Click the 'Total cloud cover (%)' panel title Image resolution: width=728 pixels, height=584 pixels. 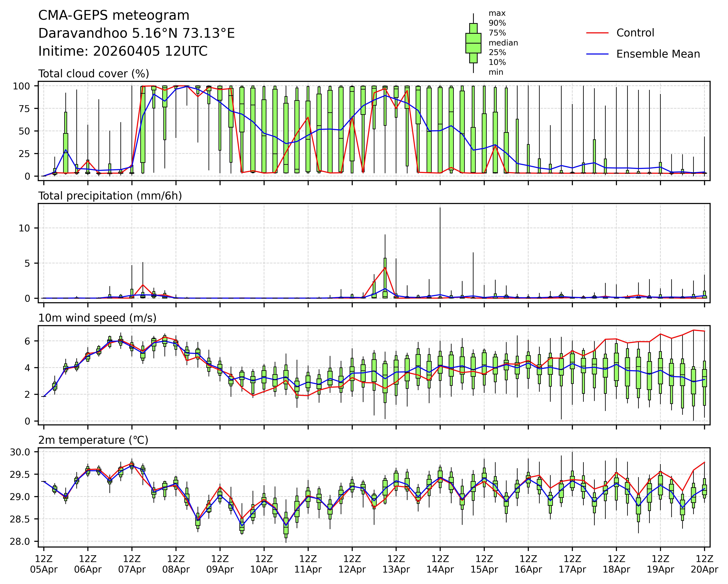[94, 74]
